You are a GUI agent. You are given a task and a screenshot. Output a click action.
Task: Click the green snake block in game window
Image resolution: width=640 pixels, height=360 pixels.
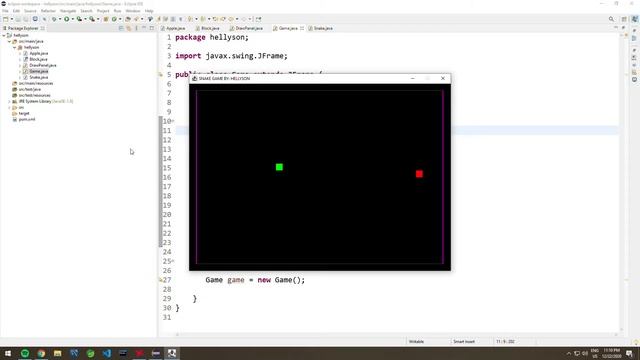click(279, 167)
